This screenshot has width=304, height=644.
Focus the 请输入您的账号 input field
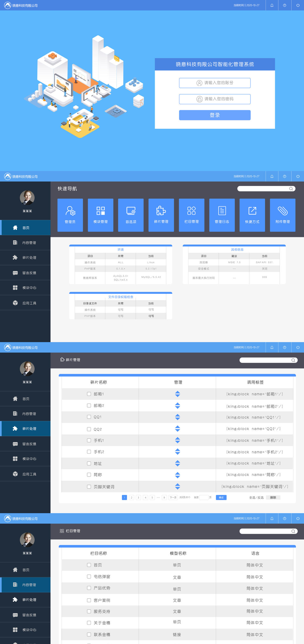click(215, 83)
